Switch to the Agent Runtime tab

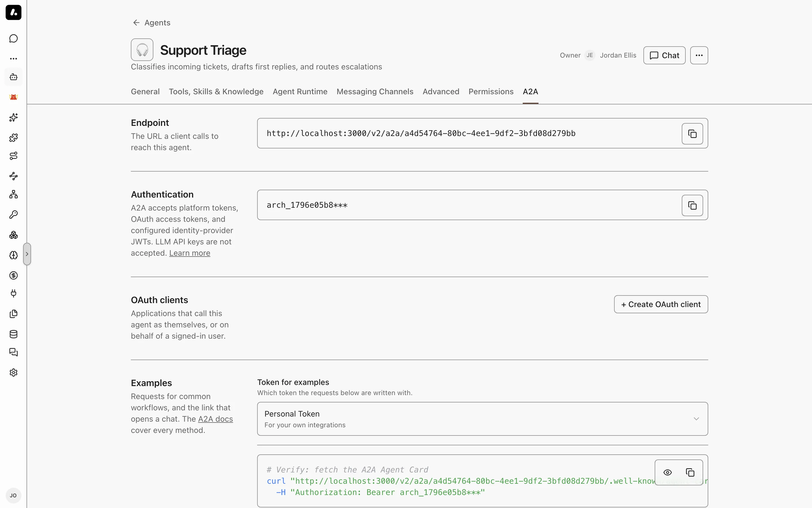click(x=300, y=92)
